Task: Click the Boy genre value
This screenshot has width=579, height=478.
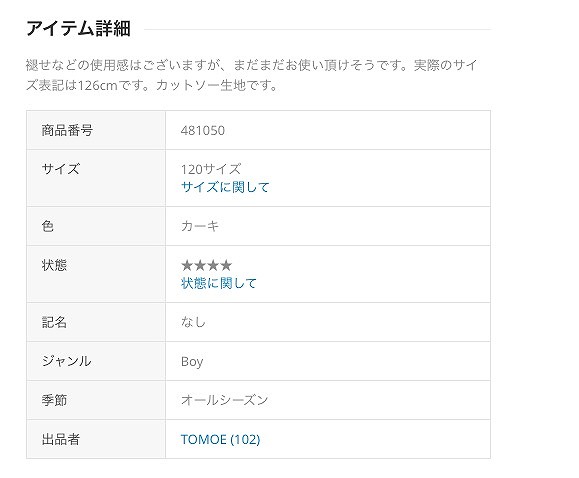Action: pos(192,361)
